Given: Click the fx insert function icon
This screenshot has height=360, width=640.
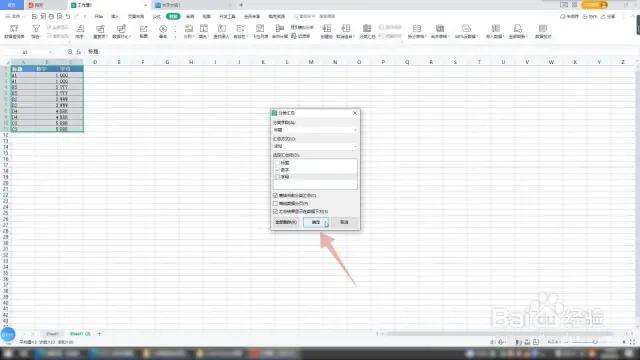Looking at the screenshot, I should click(79, 52).
